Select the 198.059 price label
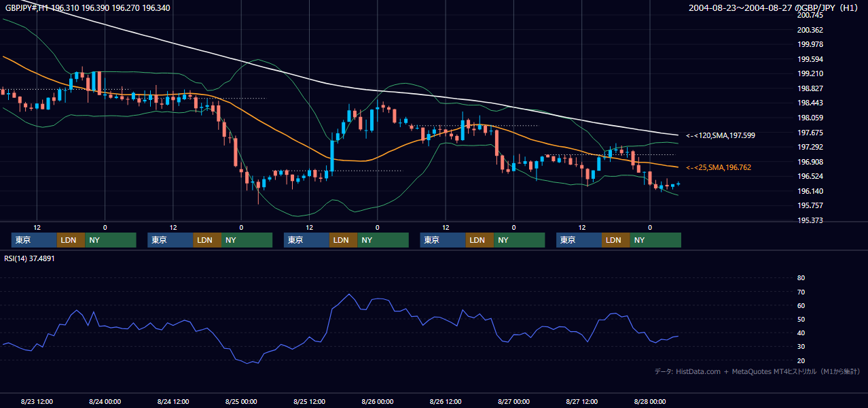868x408 pixels. click(x=810, y=118)
